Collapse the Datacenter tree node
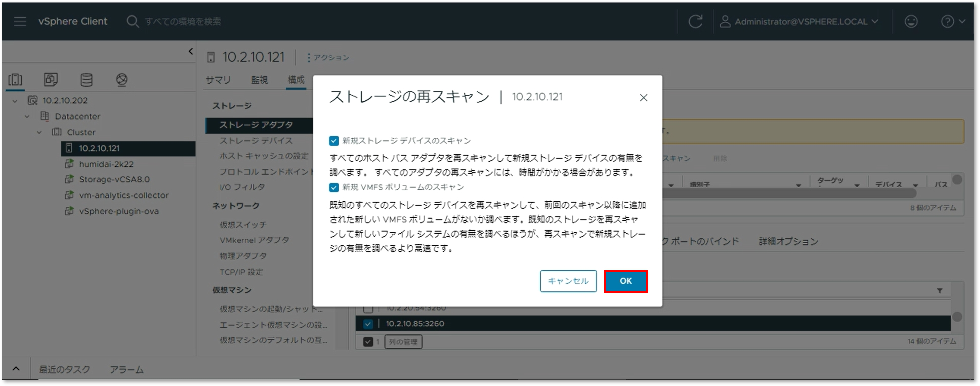 27,116
